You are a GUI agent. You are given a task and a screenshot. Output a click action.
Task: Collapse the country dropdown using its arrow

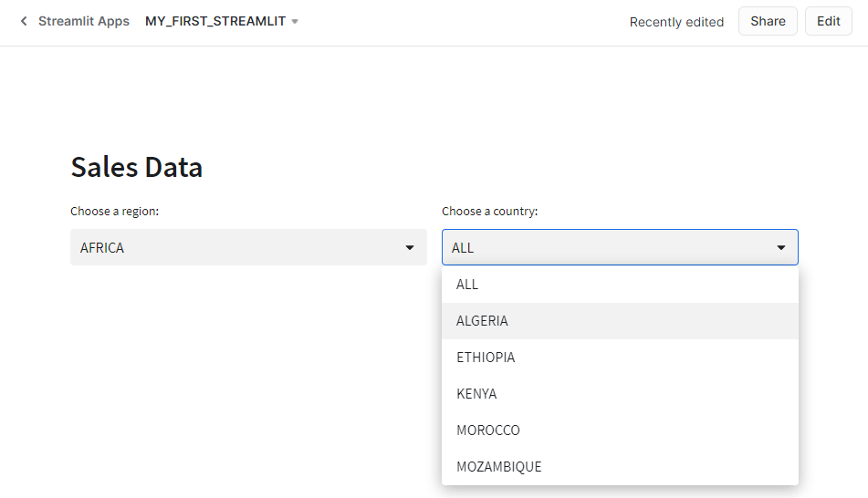781,247
